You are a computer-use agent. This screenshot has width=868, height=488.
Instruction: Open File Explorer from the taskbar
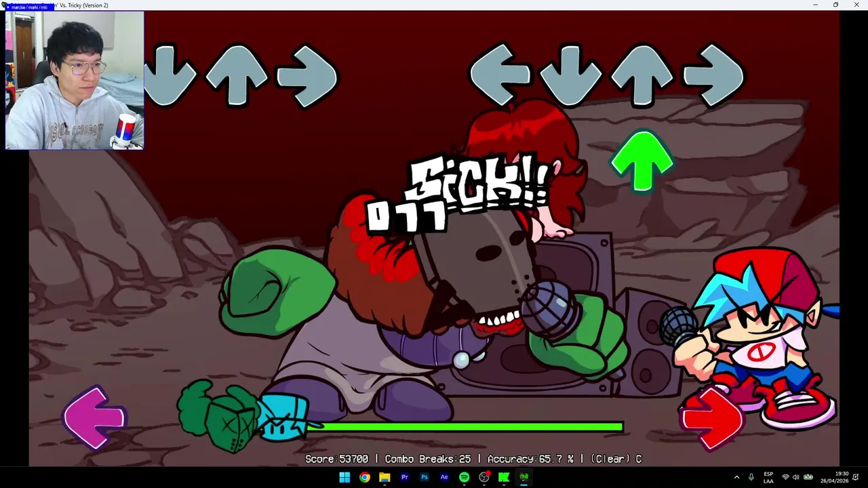[x=384, y=477]
